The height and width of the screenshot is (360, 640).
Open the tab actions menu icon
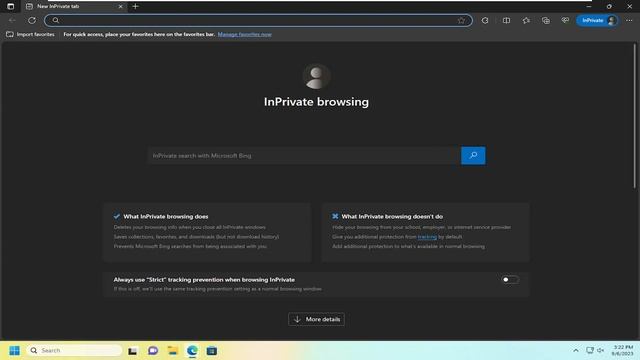[11, 7]
